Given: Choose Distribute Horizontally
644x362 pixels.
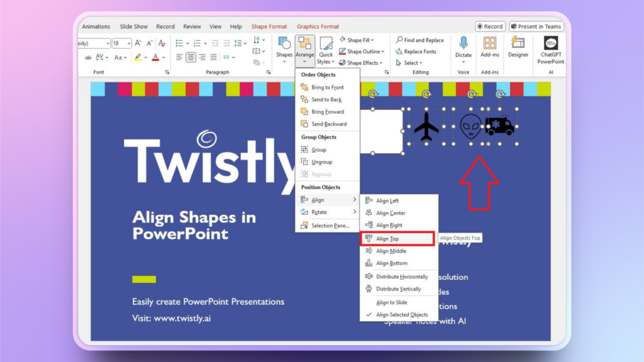Looking at the screenshot, I should click(398, 277).
